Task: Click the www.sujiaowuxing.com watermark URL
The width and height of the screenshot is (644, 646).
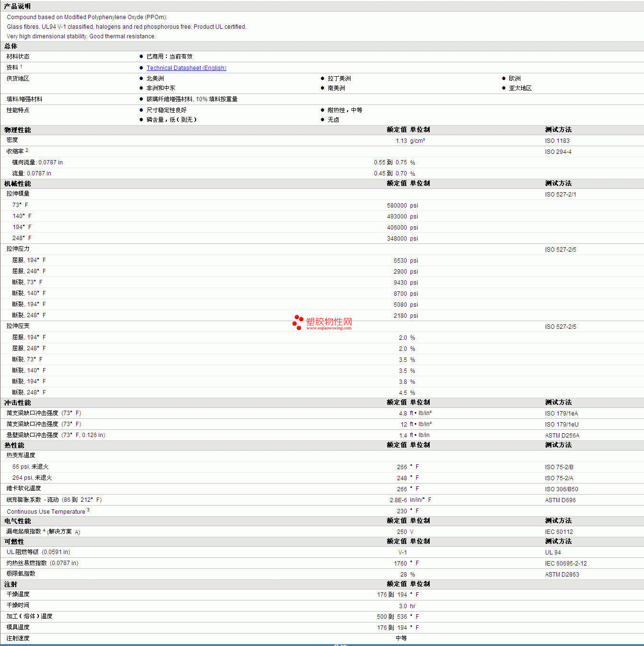Action: pyautogui.click(x=329, y=328)
